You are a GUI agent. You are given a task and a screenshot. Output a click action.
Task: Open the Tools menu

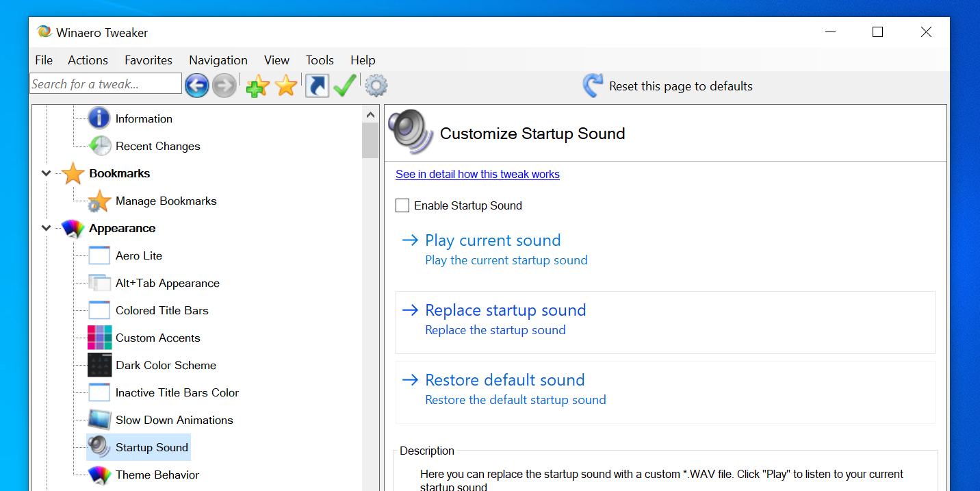[320, 60]
